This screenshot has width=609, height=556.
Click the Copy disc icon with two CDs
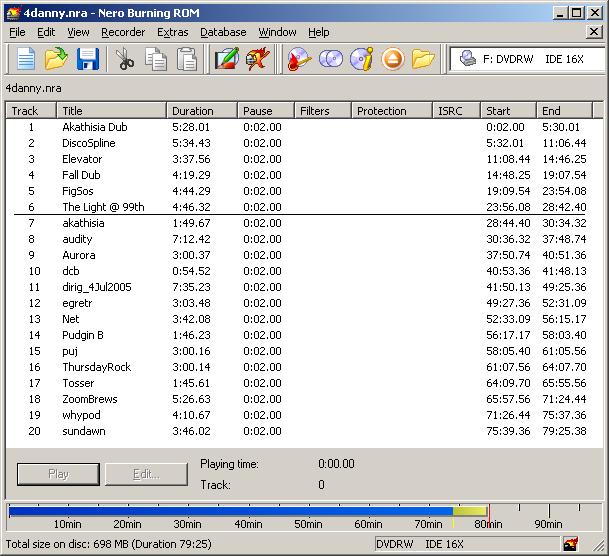coord(330,59)
